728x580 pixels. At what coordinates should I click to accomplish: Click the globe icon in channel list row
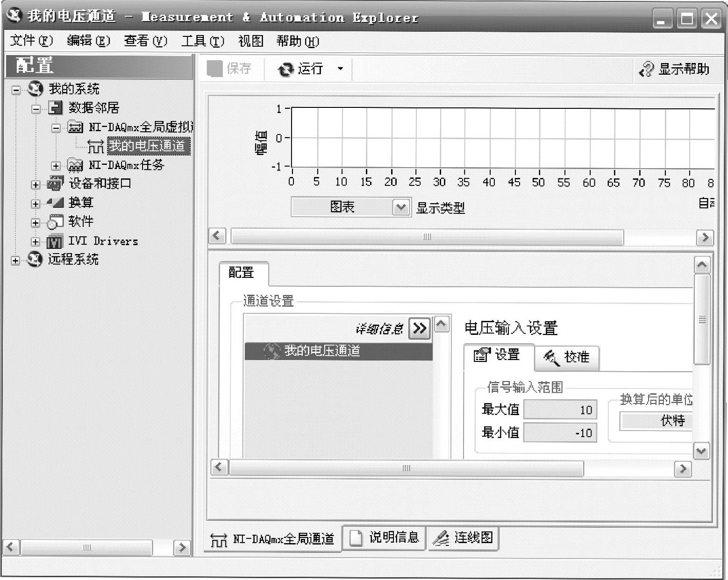(x=272, y=351)
